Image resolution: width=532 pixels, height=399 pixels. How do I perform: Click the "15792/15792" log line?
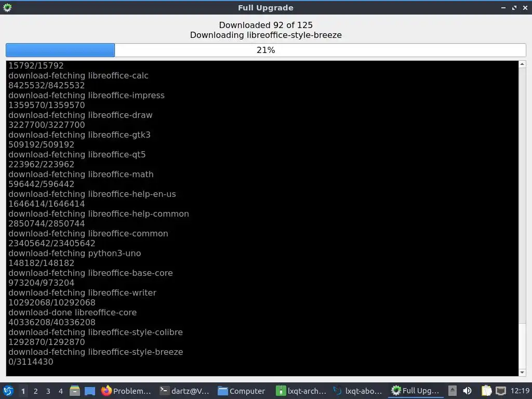[36, 65]
